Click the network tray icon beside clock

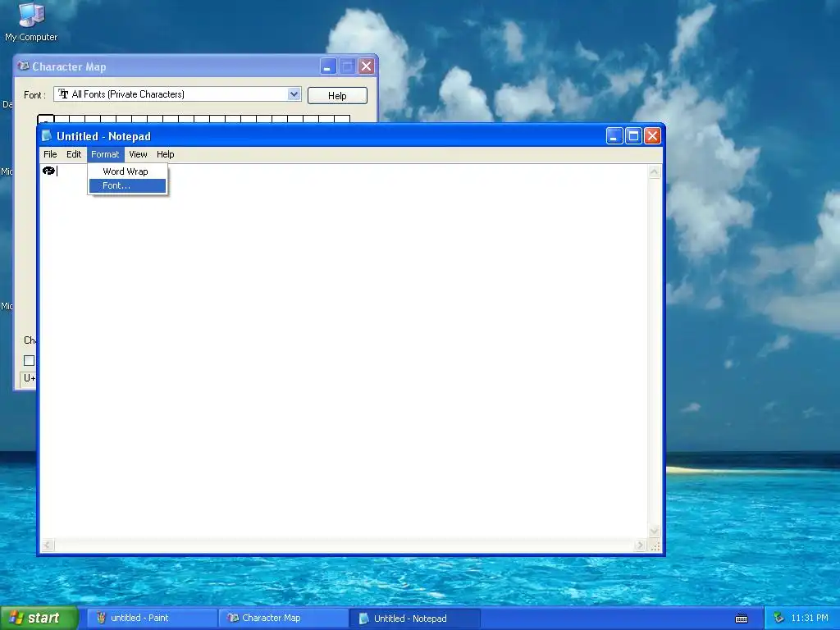(778, 619)
